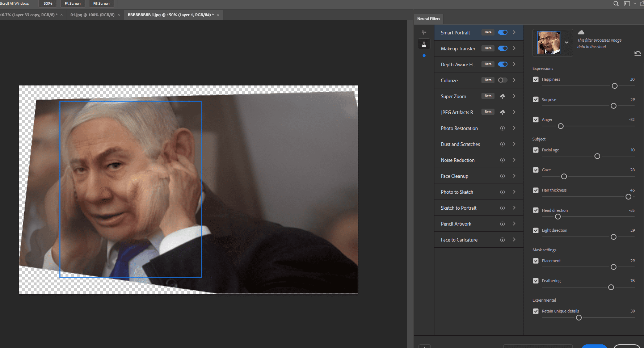Screen dimensions: 644x348
Task: Uncheck the Hair thickness checkbox
Action: click(x=536, y=190)
